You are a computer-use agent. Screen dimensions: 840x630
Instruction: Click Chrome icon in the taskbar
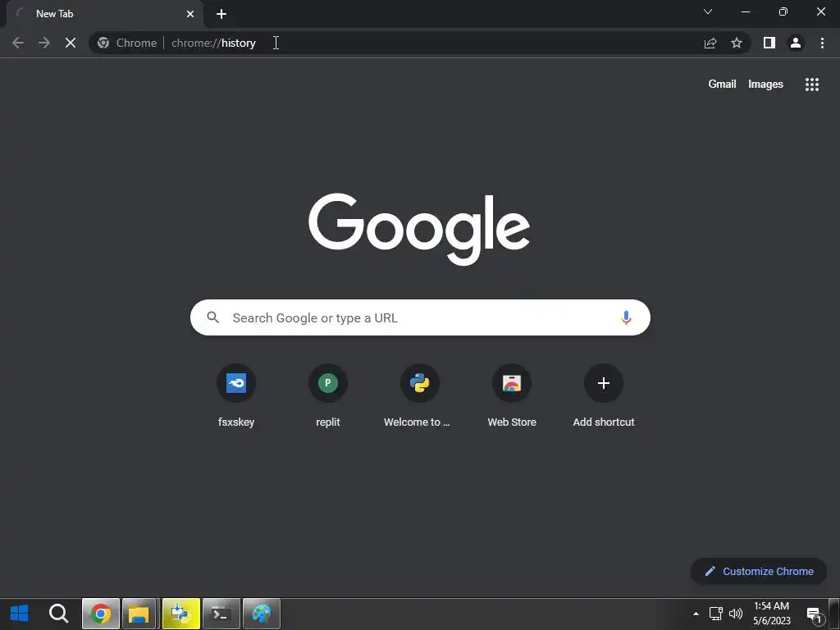[x=101, y=614]
